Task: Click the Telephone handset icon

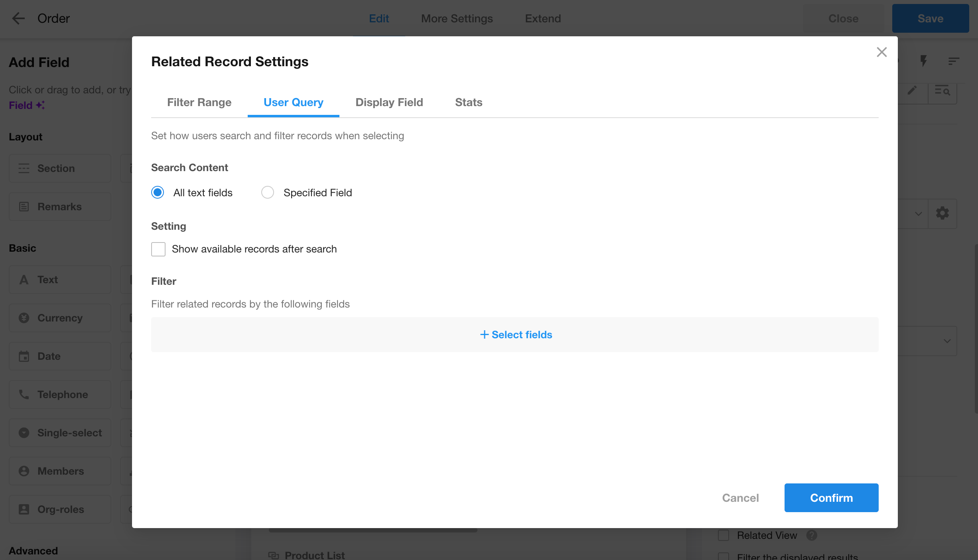Action: pos(24,394)
